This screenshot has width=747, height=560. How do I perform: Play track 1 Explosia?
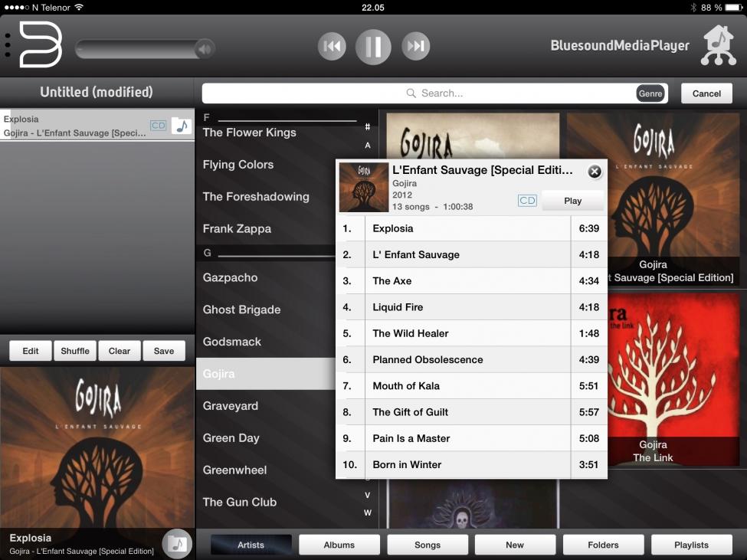[x=472, y=228]
